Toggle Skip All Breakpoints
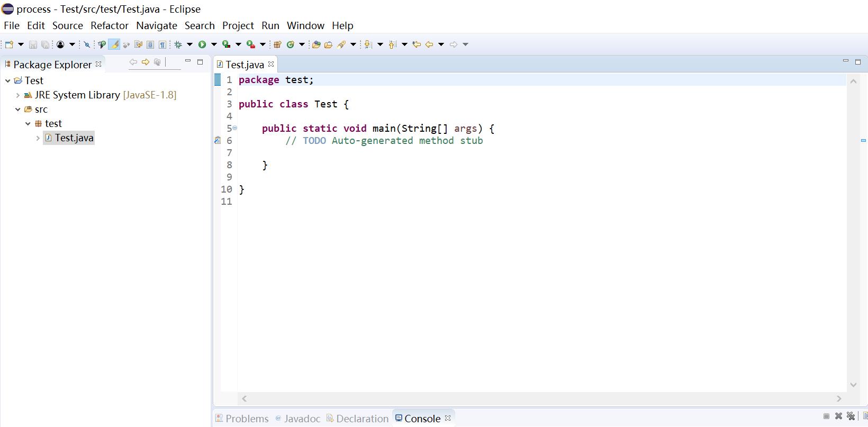Screen dimensions: 868x427 coord(87,44)
